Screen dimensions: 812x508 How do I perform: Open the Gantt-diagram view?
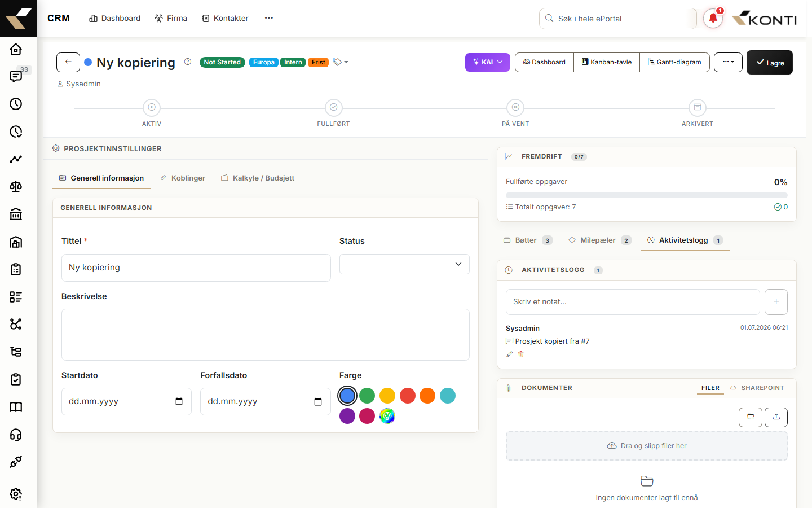coord(674,62)
